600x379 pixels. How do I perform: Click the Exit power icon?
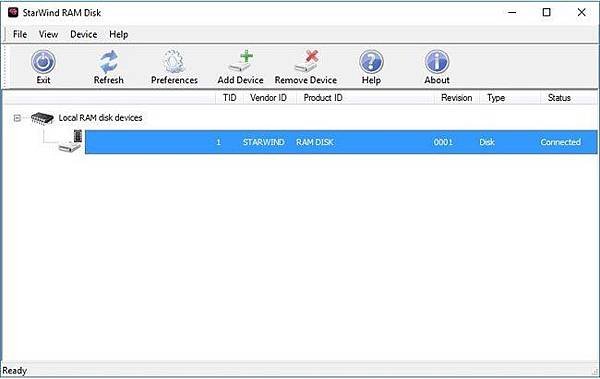point(43,62)
